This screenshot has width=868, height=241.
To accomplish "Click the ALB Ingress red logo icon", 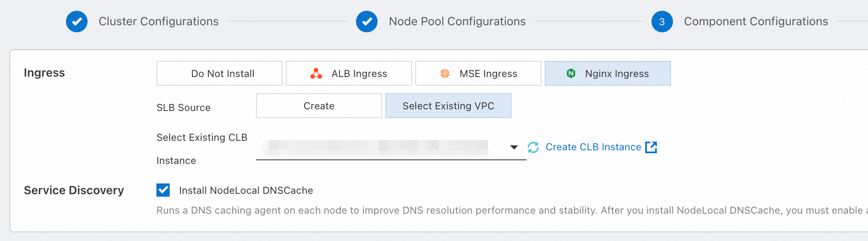I will coord(316,74).
